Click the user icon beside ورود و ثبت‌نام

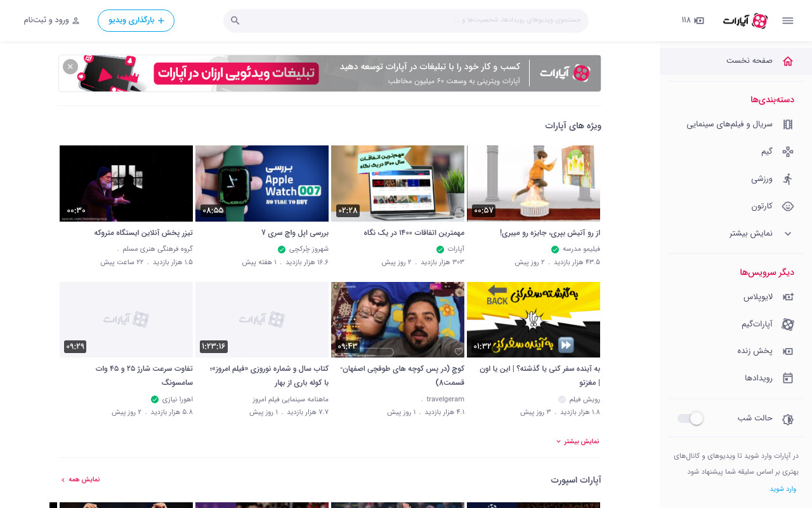pos(76,20)
